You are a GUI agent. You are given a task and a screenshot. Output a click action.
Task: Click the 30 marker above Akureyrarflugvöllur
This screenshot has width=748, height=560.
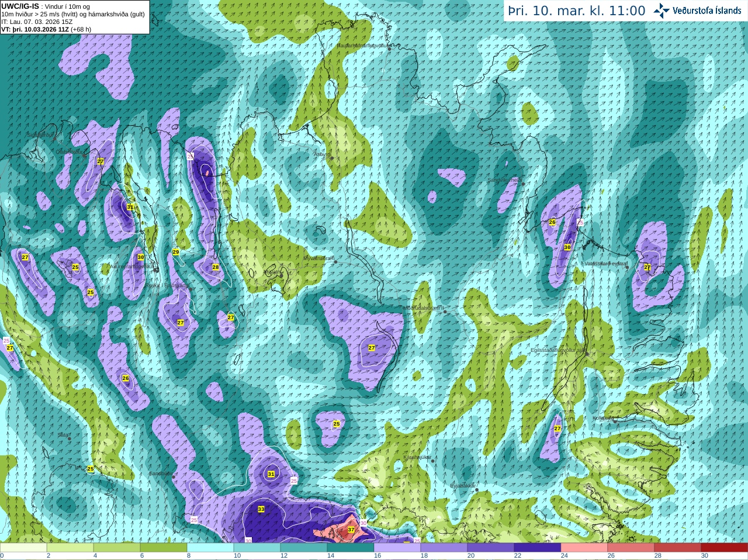point(141,257)
